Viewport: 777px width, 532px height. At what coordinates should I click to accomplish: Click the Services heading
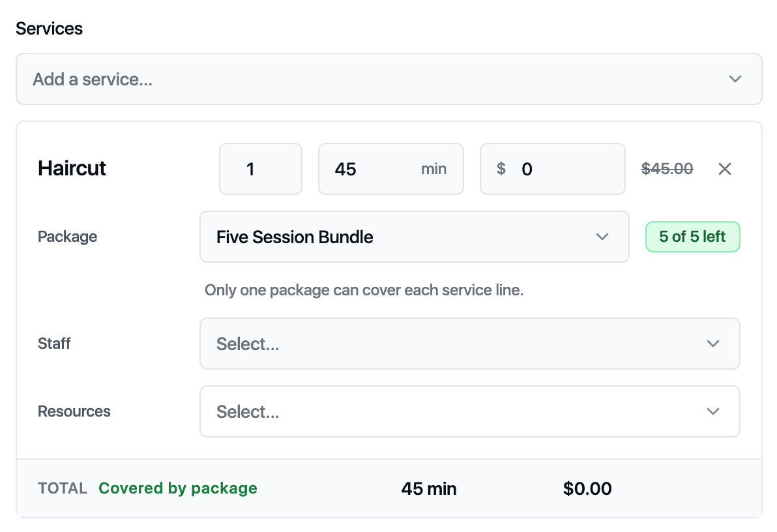coord(49,29)
